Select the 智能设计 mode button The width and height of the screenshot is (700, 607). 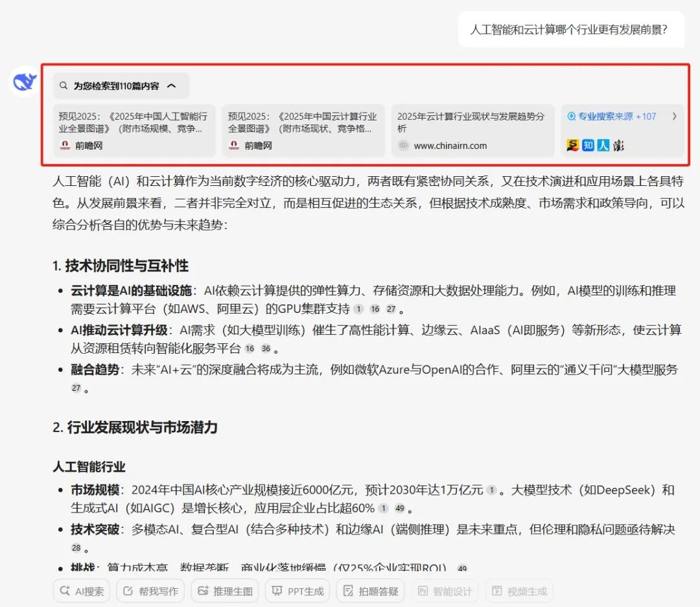click(x=445, y=591)
